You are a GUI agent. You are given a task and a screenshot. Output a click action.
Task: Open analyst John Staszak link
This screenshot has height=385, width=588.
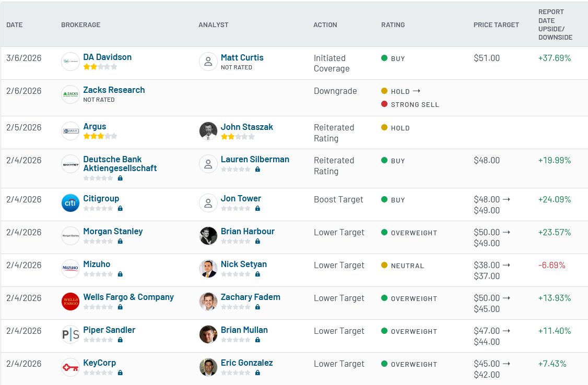247,127
